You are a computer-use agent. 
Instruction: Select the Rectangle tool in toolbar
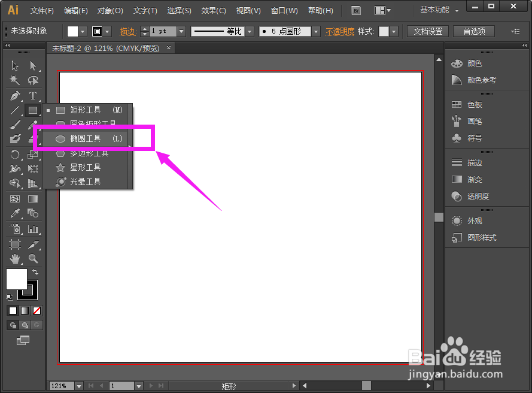pos(33,110)
